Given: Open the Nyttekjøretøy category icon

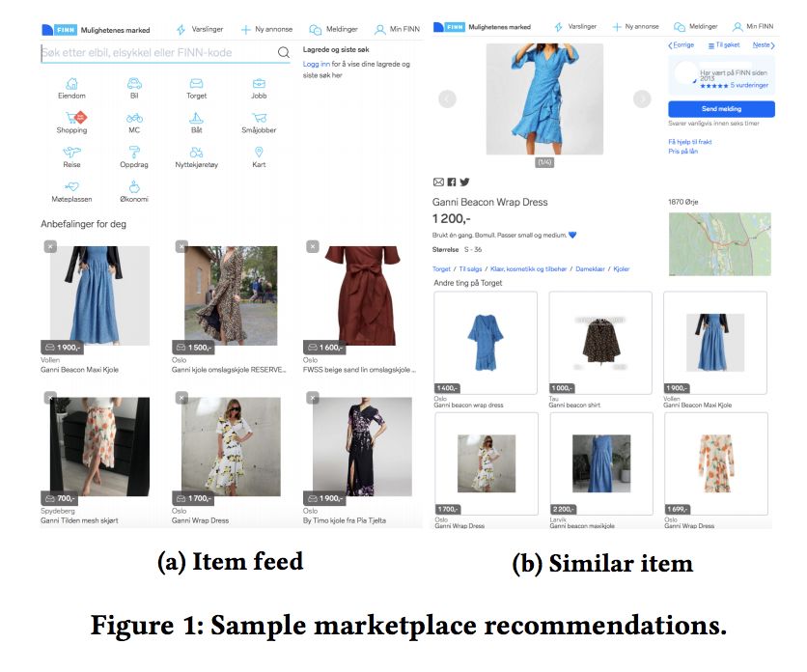Looking at the screenshot, I should pyautogui.click(x=196, y=152).
